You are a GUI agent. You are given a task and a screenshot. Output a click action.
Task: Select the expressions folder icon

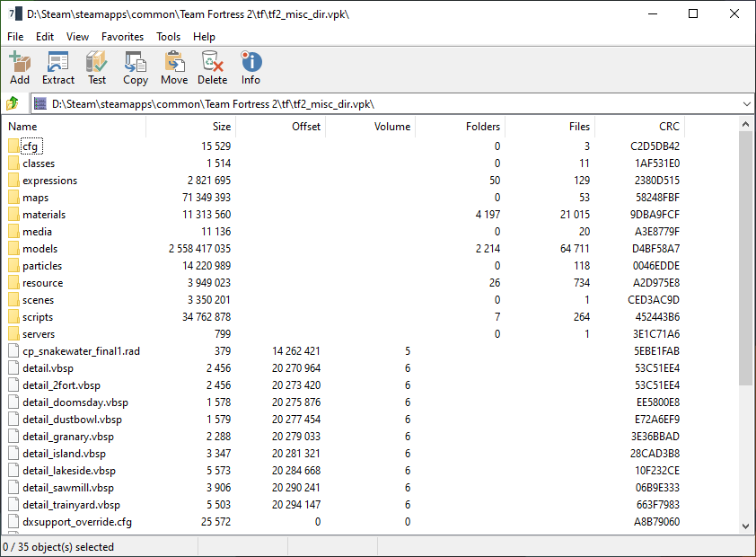pyautogui.click(x=13, y=181)
